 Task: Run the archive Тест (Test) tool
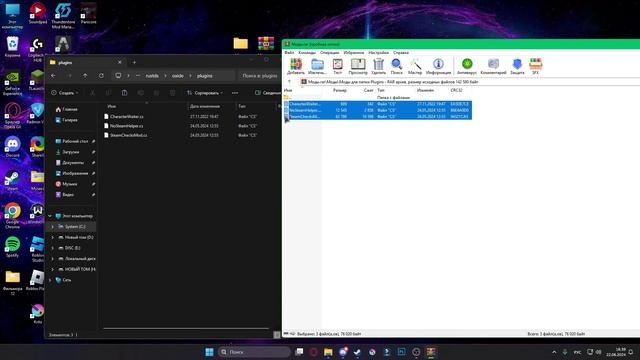tap(338, 64)
